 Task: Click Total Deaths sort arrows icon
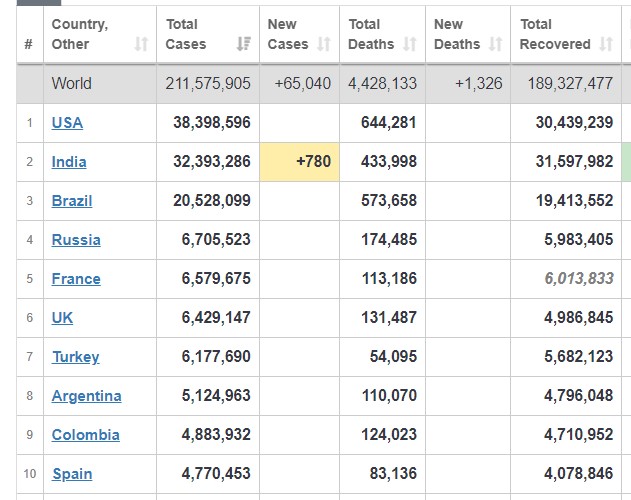410,44
